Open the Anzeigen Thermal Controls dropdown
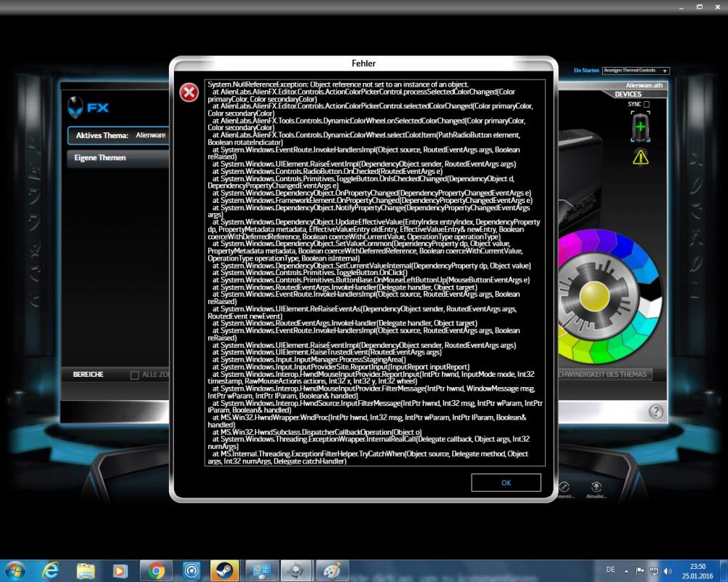Screen dimensions: 728x582 pos(636,71)
